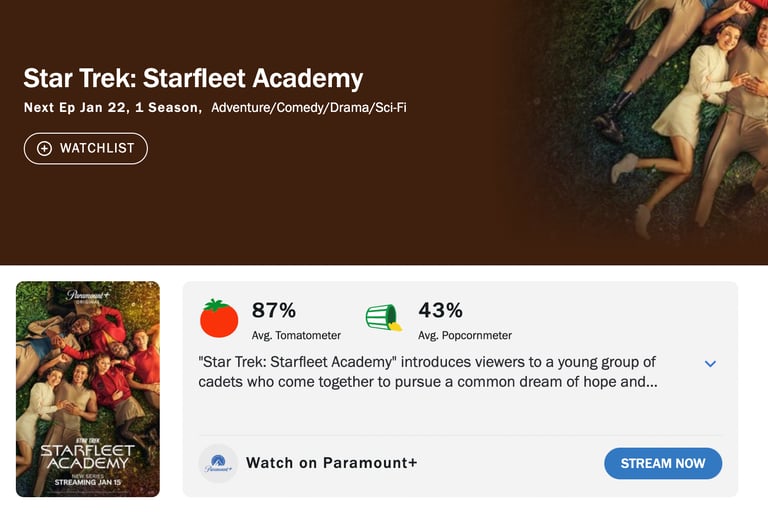Open the 87% Tomatometer score

point(274,310)
